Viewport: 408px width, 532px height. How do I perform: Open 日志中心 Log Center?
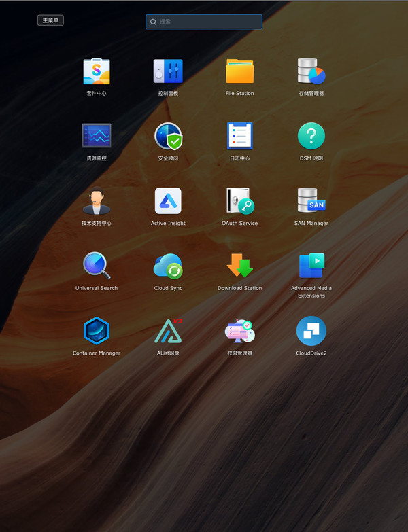click(239, 136)
